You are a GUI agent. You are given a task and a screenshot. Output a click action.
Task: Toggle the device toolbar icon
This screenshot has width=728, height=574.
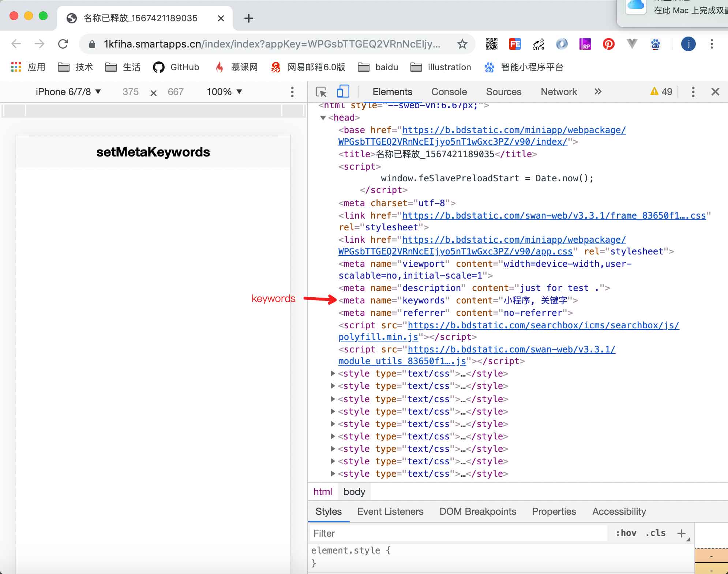(343, 92)
